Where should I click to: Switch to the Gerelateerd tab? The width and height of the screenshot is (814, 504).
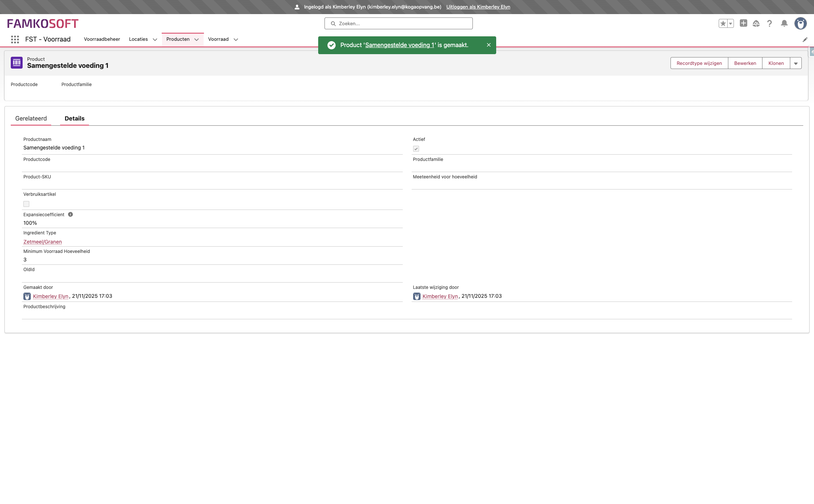click(x=31, y=118)
